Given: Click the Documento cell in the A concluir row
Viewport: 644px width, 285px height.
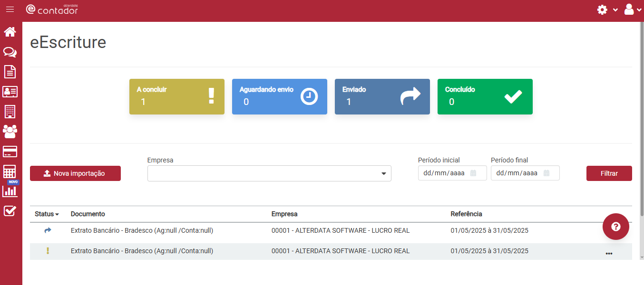Looking at the screenshot, I should click(142, 251).
